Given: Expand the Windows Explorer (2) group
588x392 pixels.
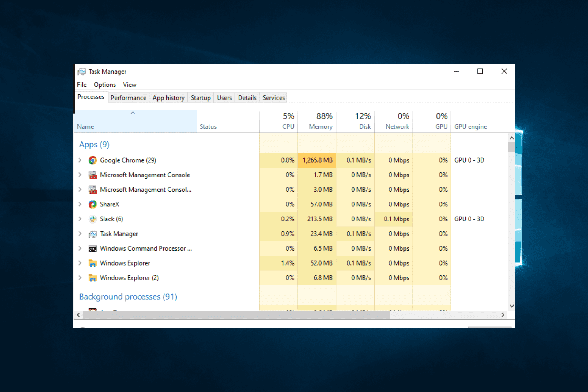Looking at the screenshot, I should (80, 278).
